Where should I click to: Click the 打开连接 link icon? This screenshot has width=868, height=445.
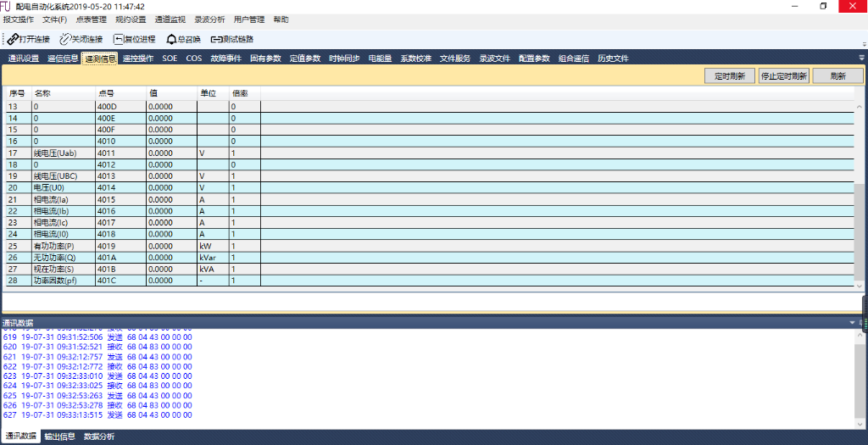coord(14,39)
